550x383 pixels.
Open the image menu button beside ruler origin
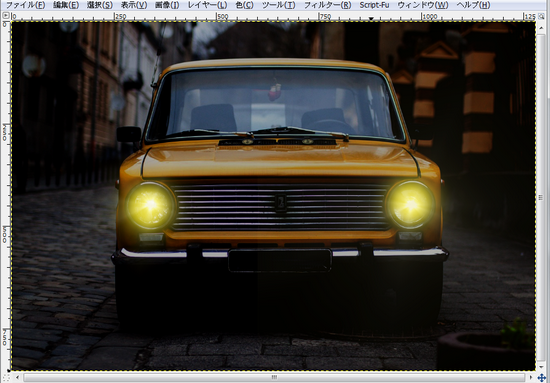tap(6, 16)
